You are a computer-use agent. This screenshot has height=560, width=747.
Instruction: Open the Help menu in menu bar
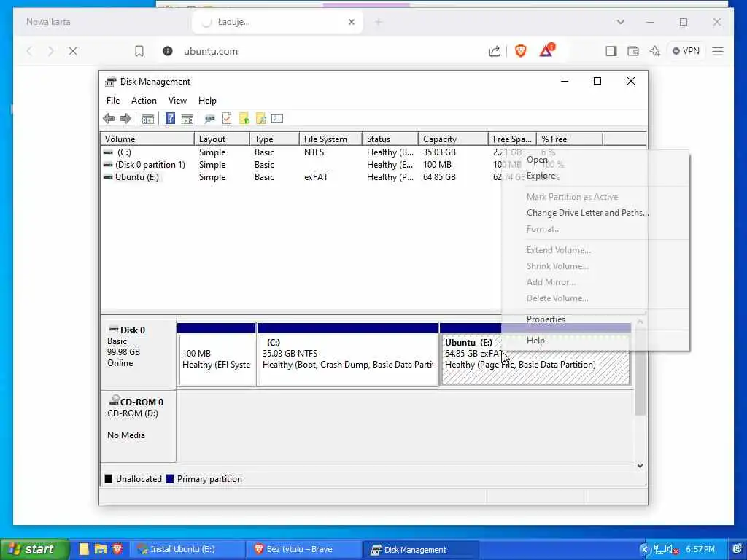click(207, 101)
